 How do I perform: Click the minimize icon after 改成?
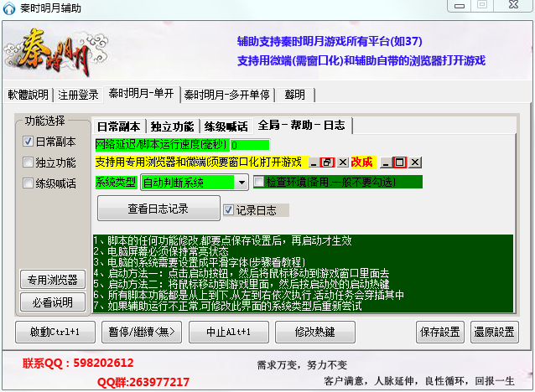click(x=385, y=162)
